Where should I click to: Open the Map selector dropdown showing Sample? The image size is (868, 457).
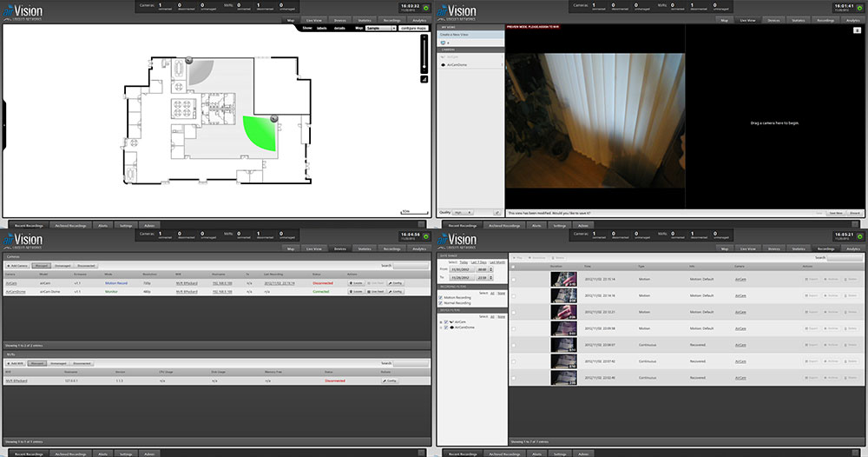[x=381, y=28]
